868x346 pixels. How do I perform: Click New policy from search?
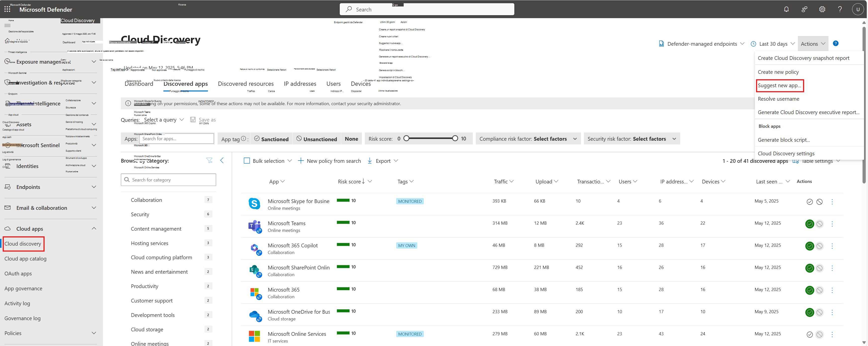[x=329, y=161]
